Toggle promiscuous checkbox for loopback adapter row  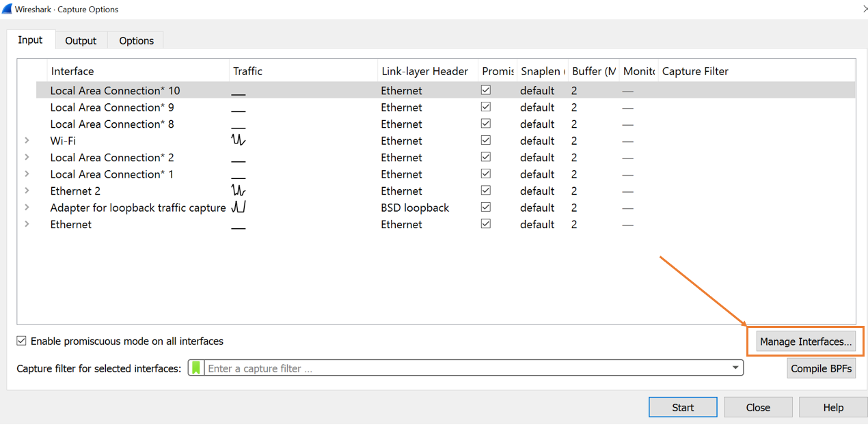[486, 207]
